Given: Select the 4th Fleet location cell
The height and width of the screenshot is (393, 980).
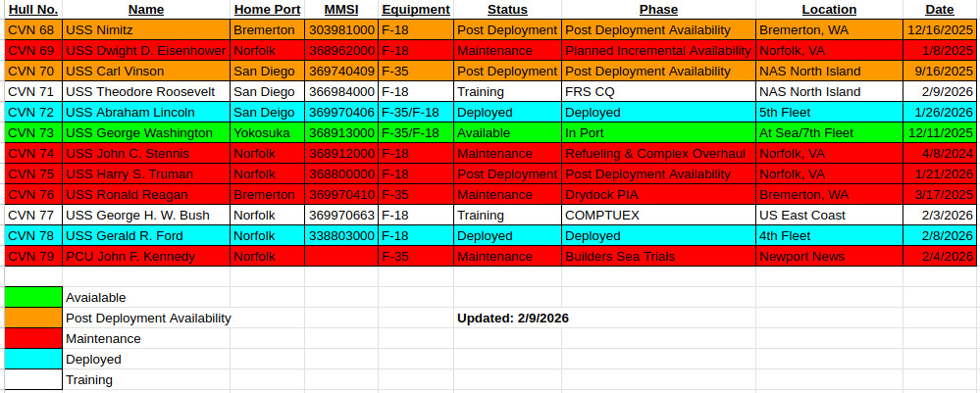Looking at the screenshot, I should coord(829,236).
